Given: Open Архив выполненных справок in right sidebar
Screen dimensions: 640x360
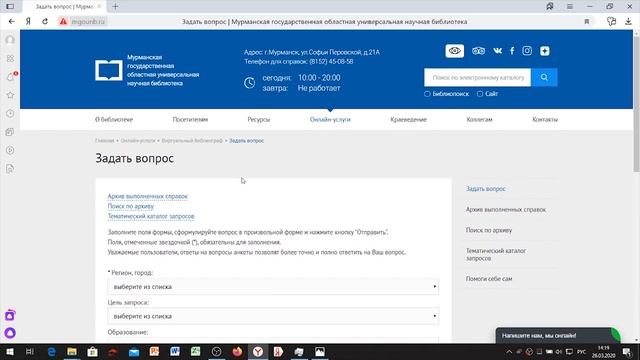Looking at the screenshot, I should coord(506,209).
